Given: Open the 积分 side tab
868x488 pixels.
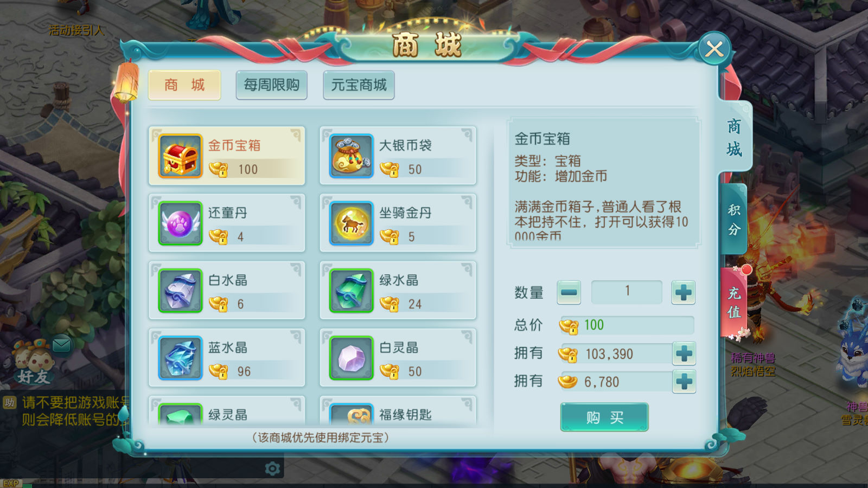Looking at the screenshot, I should [x=735, y=219].
